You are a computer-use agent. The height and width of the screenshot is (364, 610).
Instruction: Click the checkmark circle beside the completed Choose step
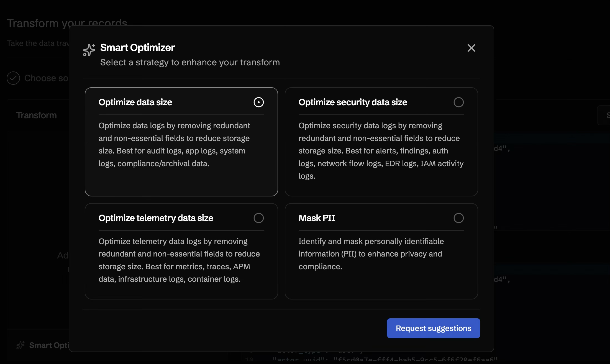(x=13, y=78)
